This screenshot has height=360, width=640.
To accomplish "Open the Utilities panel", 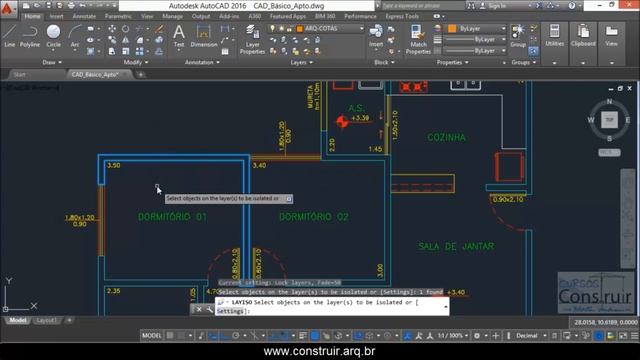I will [554, 36].
